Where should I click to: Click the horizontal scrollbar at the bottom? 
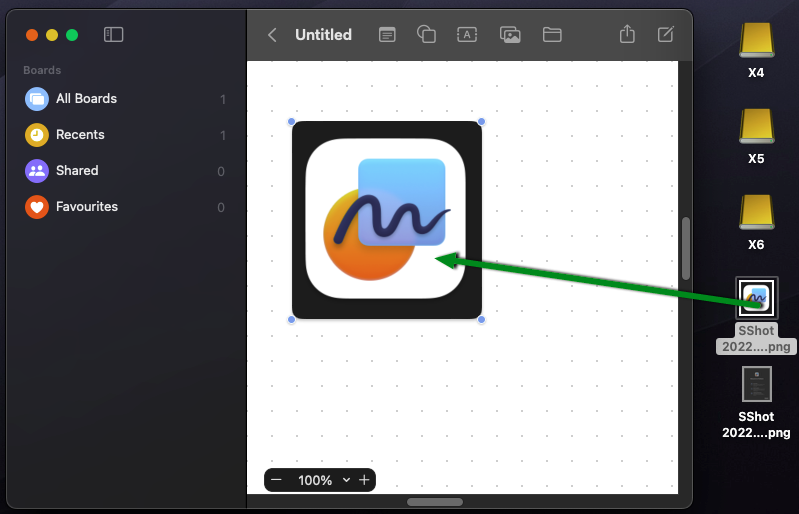[x=435, y=502]
